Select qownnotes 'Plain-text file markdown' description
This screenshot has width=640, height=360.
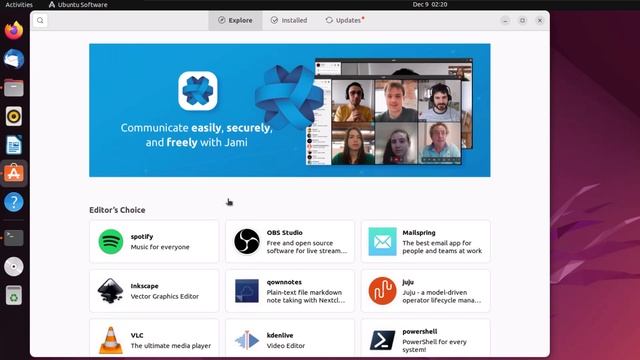click(306, 296)
